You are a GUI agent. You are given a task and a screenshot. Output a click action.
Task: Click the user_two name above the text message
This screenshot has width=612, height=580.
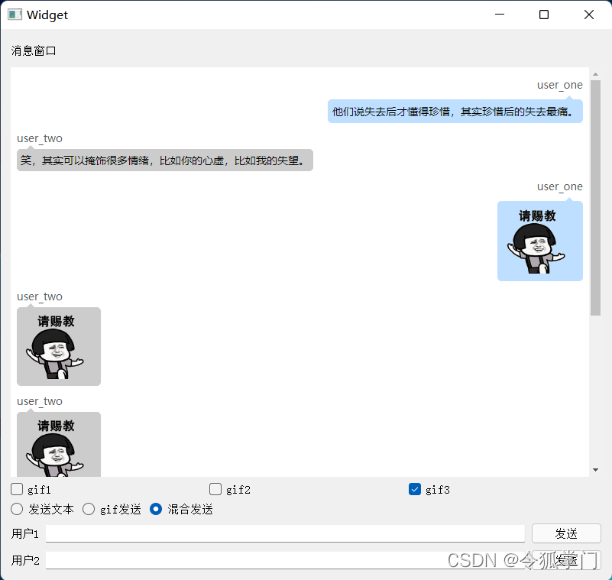coord(39,139)
